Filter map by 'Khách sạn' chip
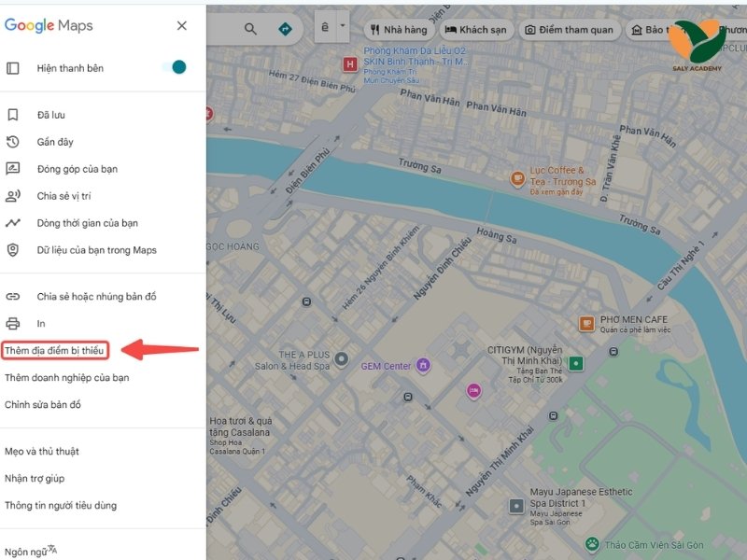This screenshot has width=747, height=560. [475, 30]
